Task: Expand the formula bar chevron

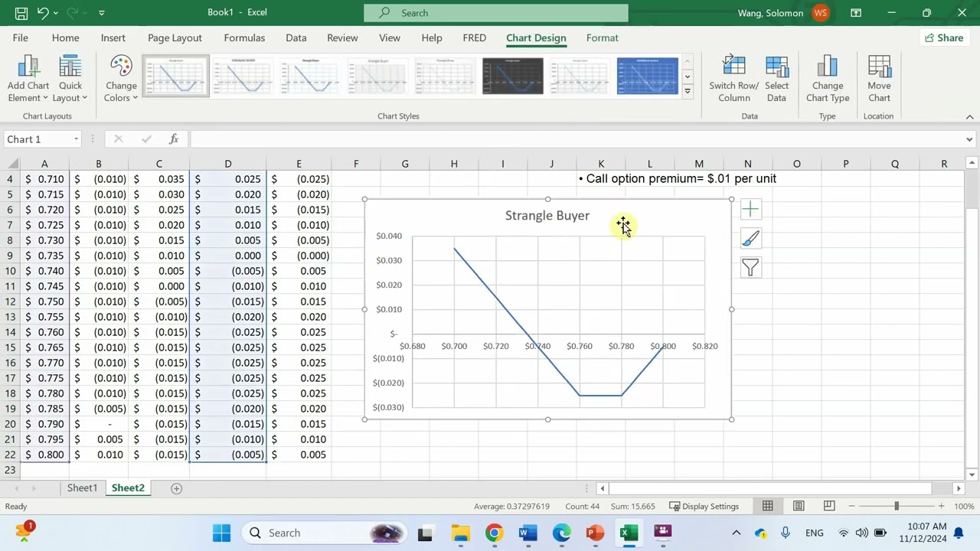Action: [969, 139]
